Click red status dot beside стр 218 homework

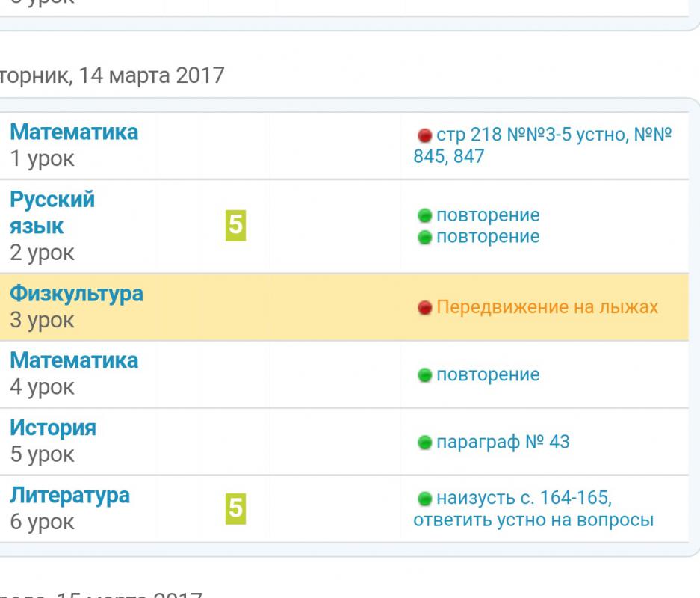click(425, 135)
